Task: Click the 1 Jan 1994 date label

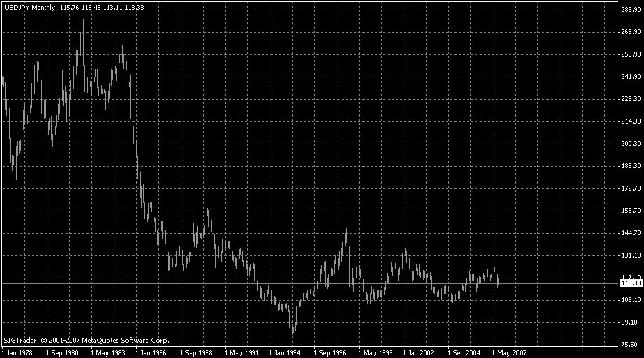Action: (x=284, y=352)
